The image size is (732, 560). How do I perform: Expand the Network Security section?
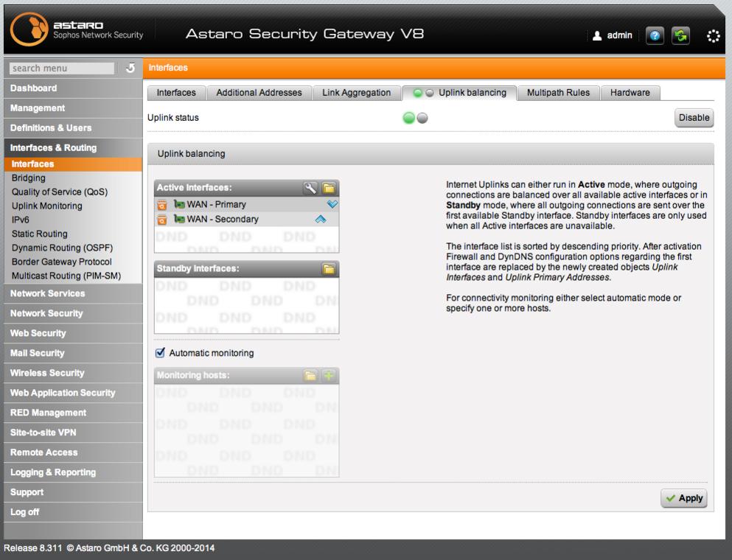[73, 314]
